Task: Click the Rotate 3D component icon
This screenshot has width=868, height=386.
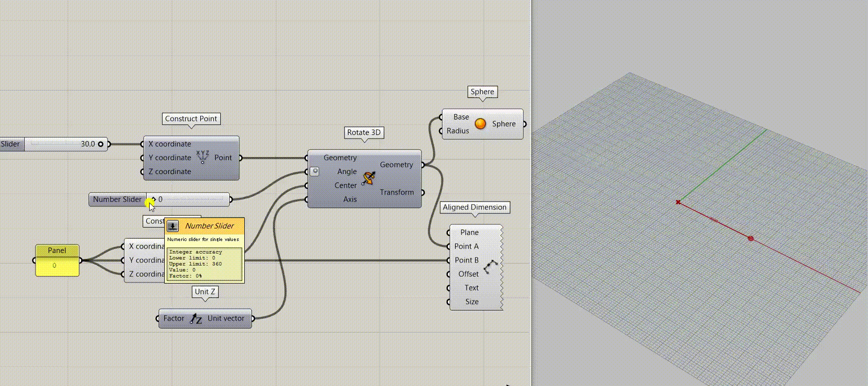Action: point(369,178)
